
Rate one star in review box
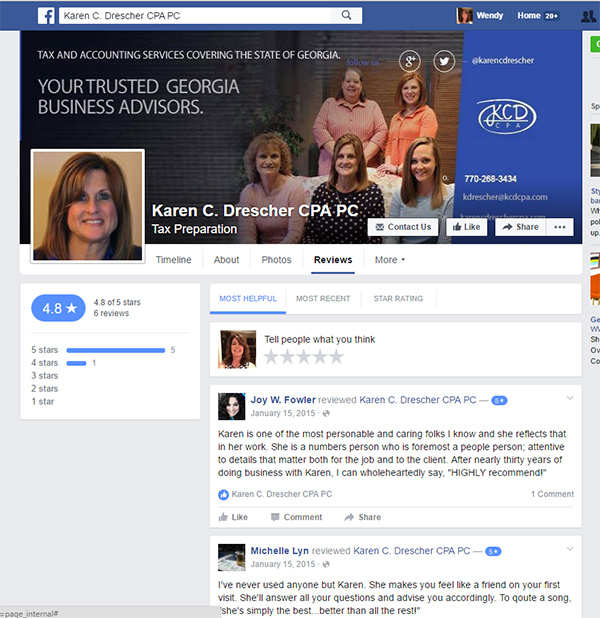[x=271, y=357]
